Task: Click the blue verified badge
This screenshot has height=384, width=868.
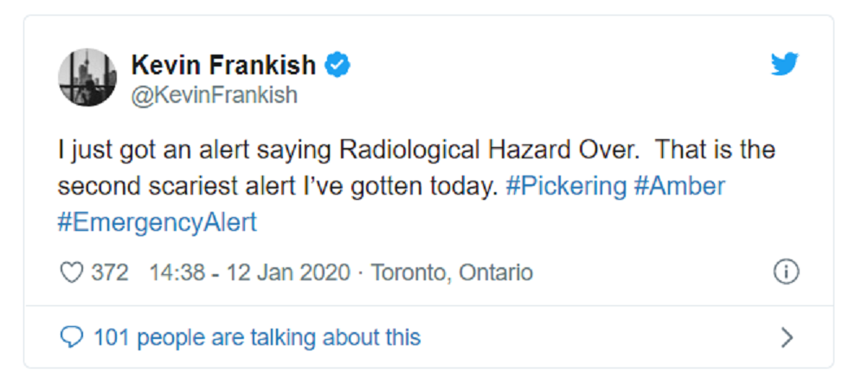Action: click(x=338, y=64)
